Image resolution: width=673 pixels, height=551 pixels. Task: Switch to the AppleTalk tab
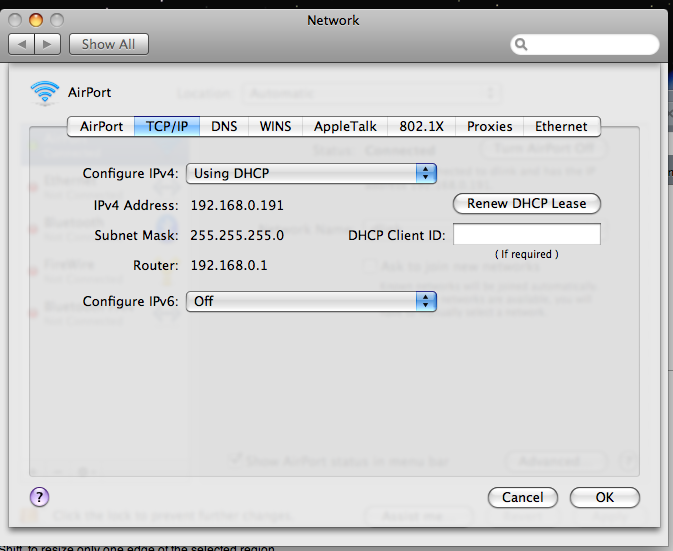(x=345, y=126)
